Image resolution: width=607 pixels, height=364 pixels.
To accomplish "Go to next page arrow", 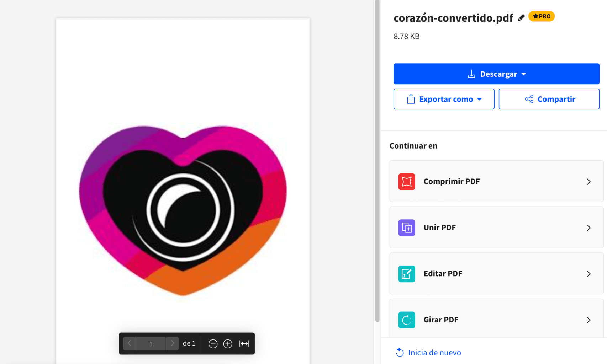I will coord(172,343).
